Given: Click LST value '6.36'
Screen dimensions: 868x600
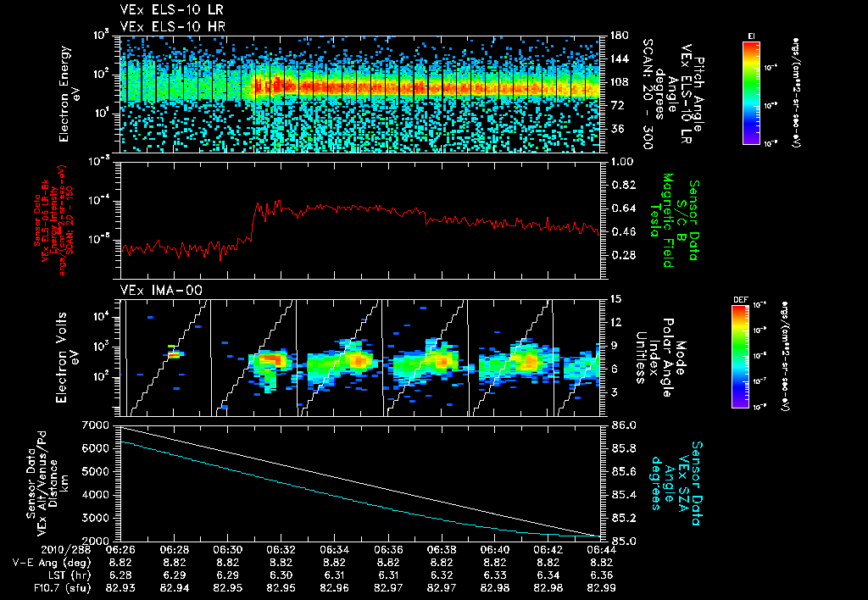Looking at the screenshot, I should point(601,575).
